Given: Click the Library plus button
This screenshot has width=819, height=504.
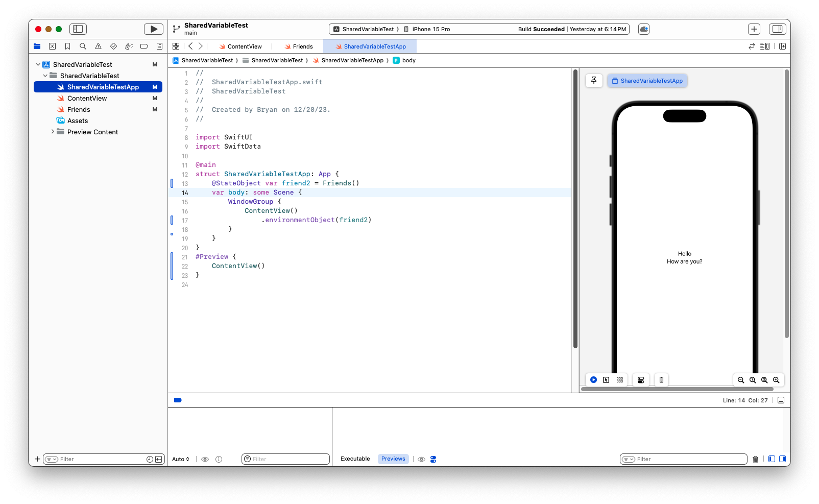Looking at the screenshot, I should click(754, 29).
